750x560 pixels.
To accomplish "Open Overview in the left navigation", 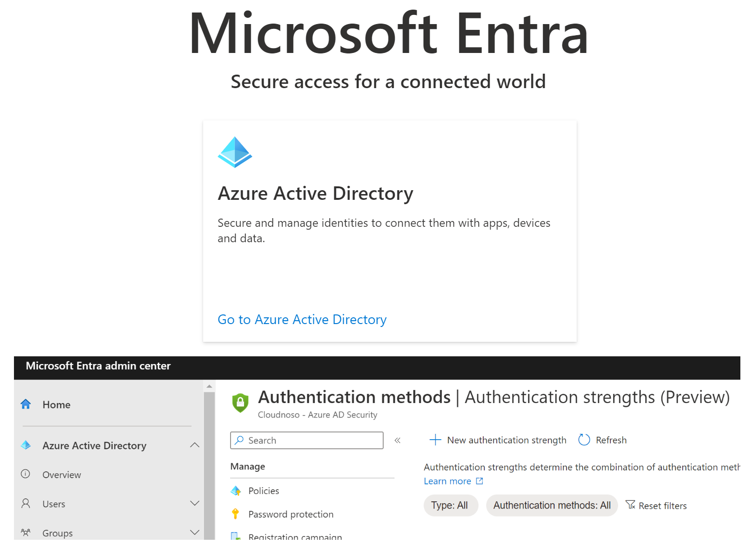I will click(x=62, y=475).
